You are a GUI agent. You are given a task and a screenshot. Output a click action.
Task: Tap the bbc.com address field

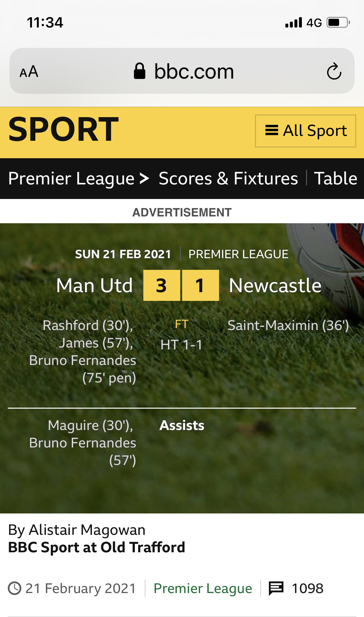click(x=193, y=71)
